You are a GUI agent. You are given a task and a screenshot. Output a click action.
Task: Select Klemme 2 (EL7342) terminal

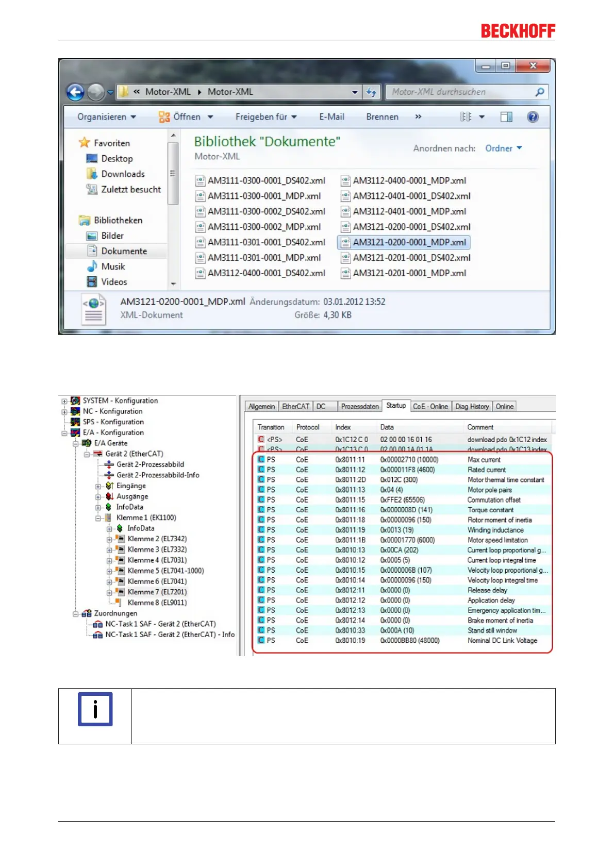tap(157, 539)
